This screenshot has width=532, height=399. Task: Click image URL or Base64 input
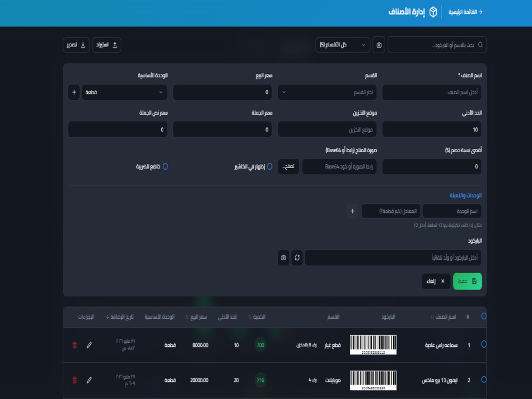(x=339, y=167)
